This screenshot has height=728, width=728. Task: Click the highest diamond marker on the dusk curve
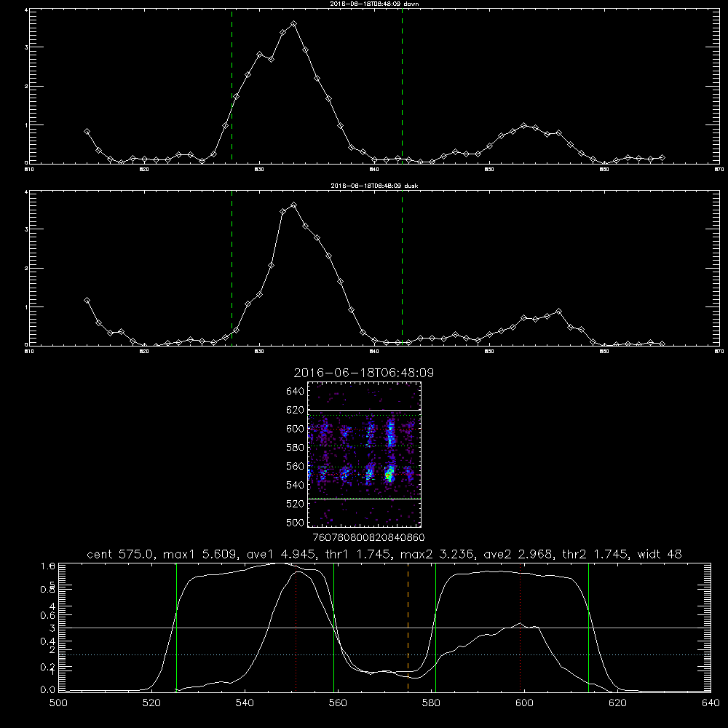(x=293, y=205)
